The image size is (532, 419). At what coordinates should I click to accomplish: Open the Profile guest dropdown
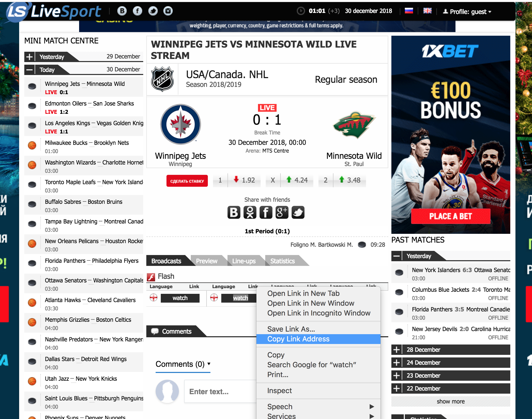pos(468,12)
